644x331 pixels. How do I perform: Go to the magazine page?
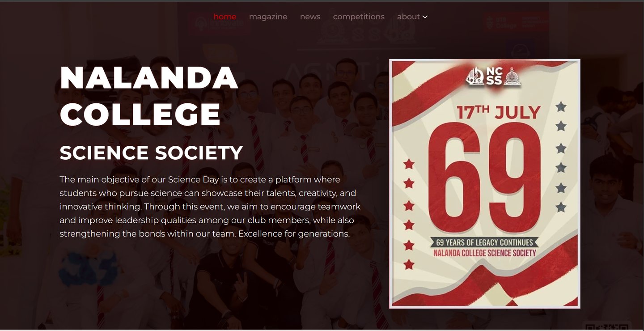(x=268, y=17)
